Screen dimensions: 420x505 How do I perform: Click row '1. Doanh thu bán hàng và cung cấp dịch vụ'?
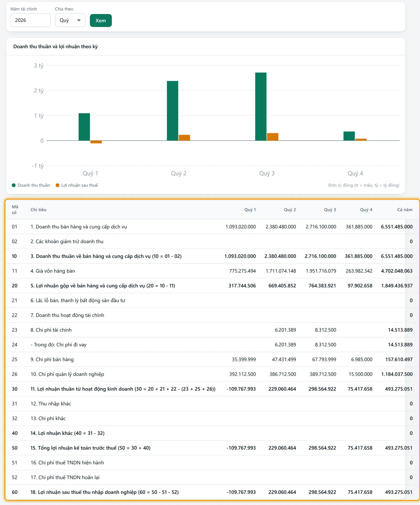pos(212,227)
